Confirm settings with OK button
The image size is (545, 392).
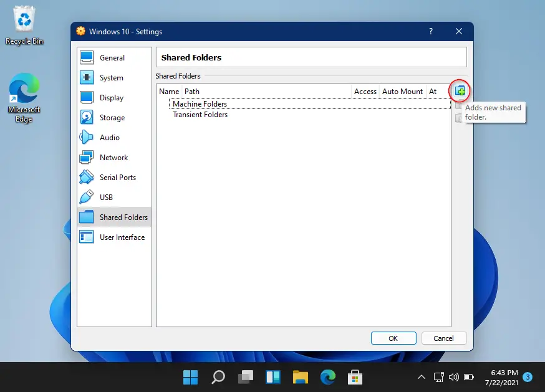(x=393, y=338)
